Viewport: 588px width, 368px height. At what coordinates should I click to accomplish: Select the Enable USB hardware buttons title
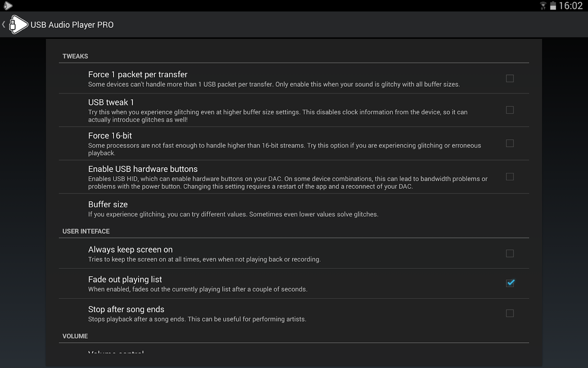(x=143, y=169)
